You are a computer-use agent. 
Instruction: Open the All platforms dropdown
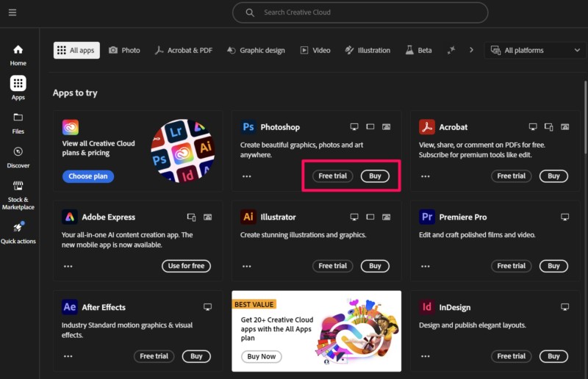pos(534,50)
